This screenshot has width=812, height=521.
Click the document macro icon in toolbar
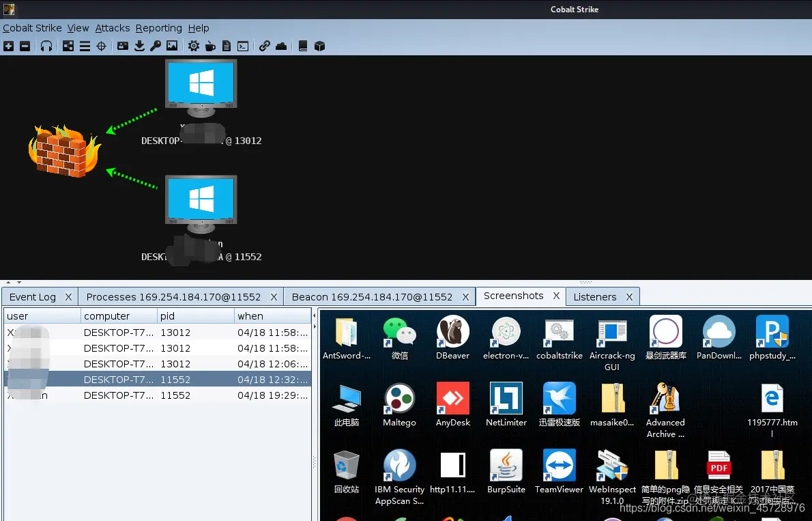coord(227,46)
